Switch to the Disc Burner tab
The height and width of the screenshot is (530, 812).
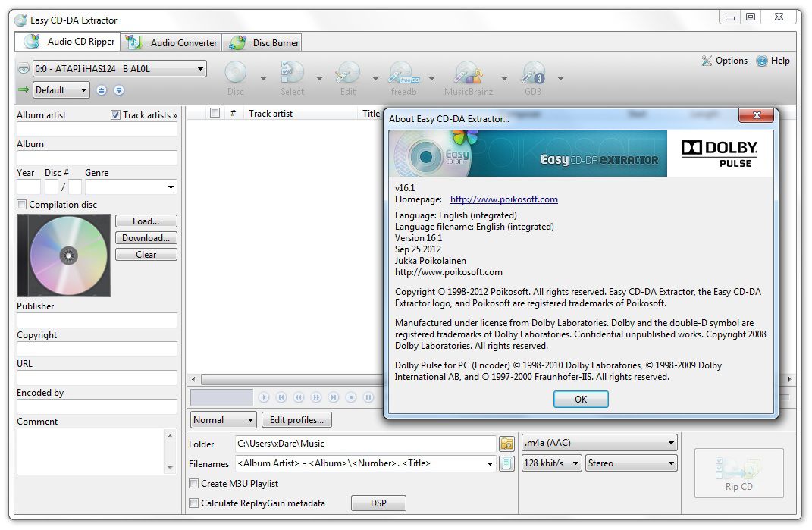pyautogui.click(x=262, y=42)
